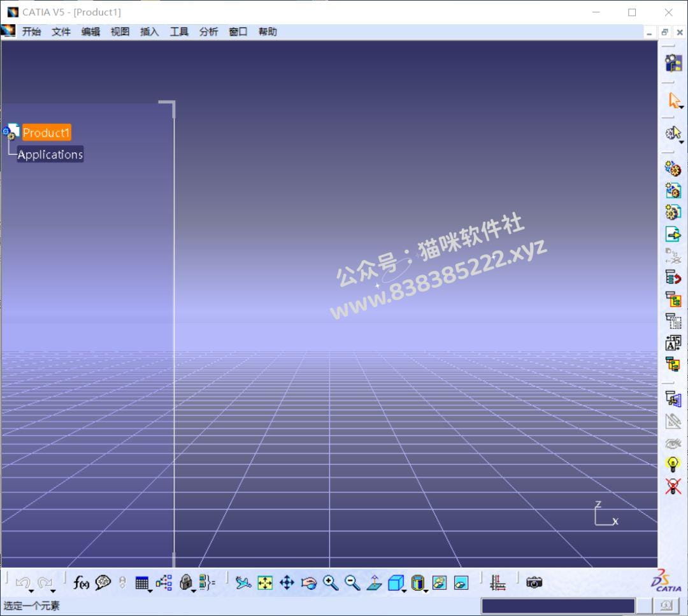Click the Knowledge Inspector tree icon
This screenshot has width=688, height=616.
click(x=164, y=583)
